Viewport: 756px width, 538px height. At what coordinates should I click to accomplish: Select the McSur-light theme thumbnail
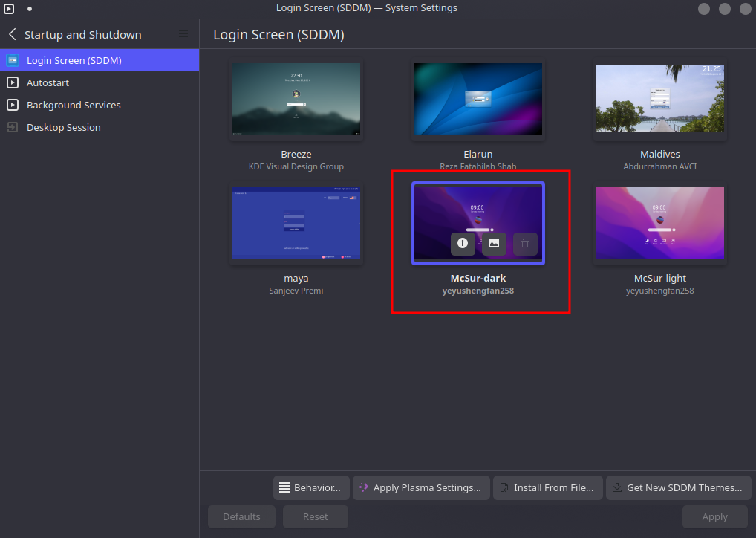point(659,223)
